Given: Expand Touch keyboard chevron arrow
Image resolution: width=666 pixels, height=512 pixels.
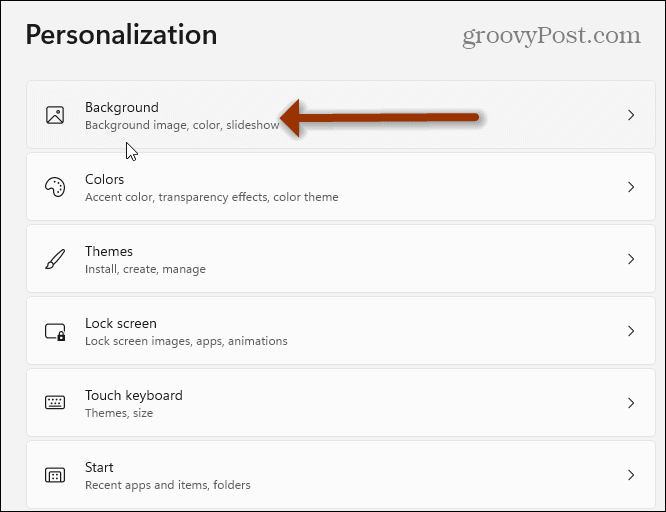Looking at the screenshot, I should point(631,403).
